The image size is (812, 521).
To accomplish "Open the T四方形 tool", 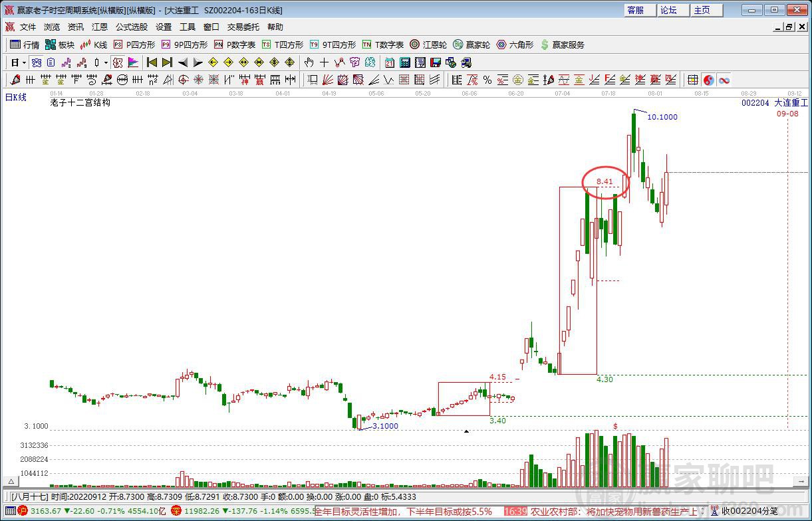I will [x=283, y=45].
